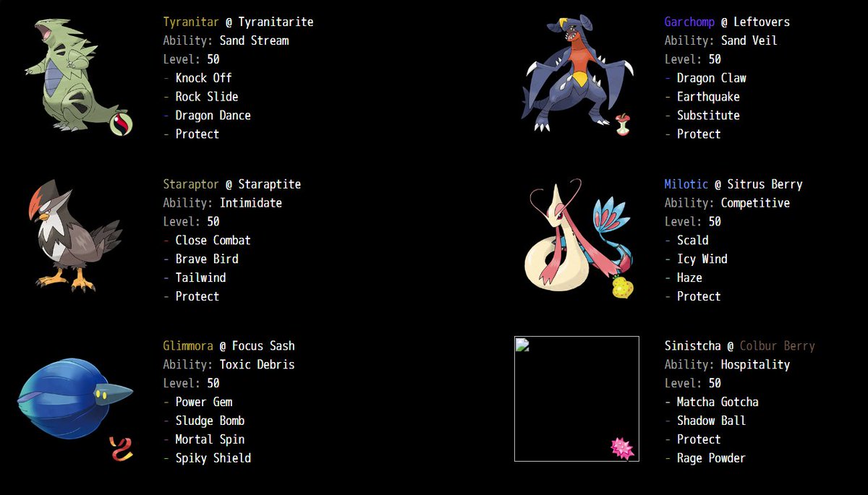Click the Milotic sprite image
Viewport: 868px width, 495px height.
point(578,236)
